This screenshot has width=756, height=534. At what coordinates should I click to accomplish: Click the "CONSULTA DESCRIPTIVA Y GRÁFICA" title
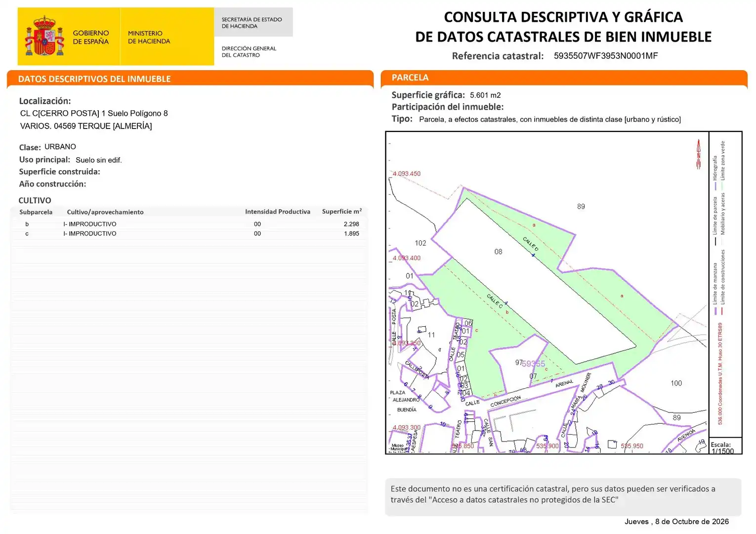coord(563,17)
